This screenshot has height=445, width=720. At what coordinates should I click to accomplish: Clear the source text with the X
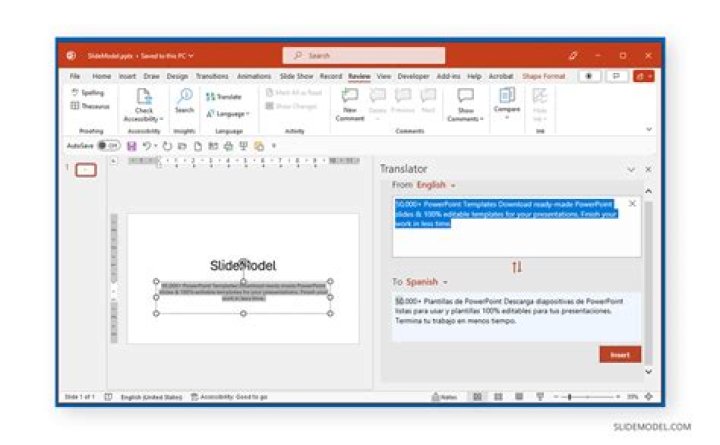632,203
